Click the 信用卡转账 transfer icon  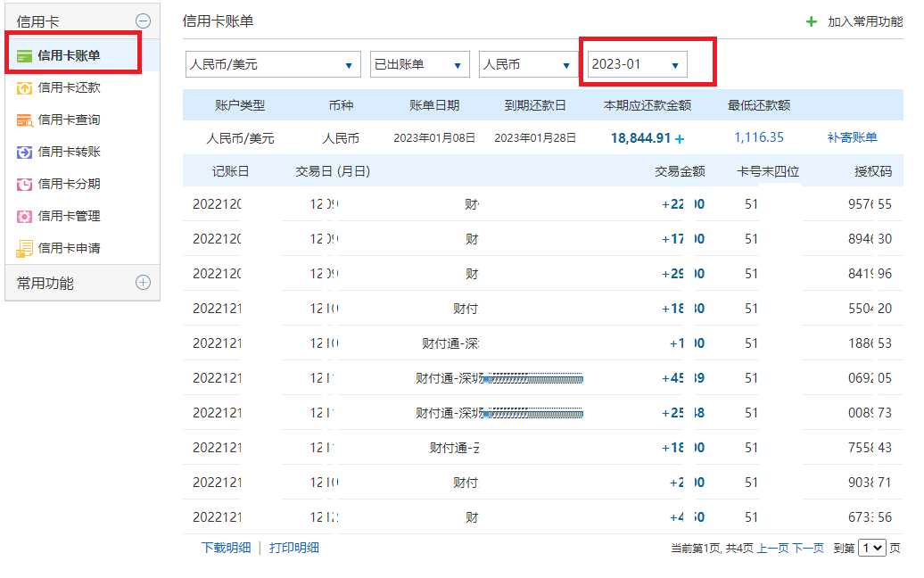tap(25, 152)
